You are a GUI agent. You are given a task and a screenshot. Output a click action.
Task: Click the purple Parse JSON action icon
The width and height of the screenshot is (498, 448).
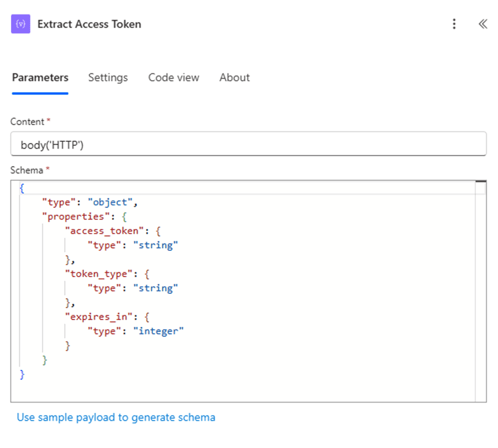(20, 24)
